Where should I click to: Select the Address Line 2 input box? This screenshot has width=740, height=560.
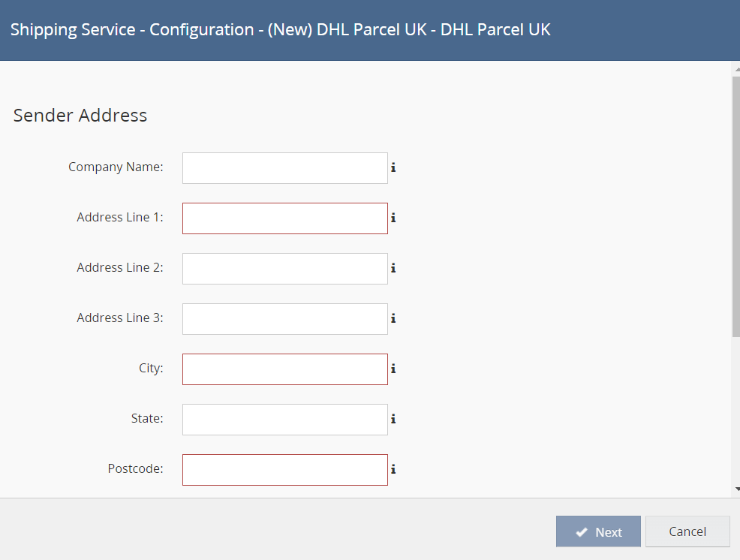point(285,269)
